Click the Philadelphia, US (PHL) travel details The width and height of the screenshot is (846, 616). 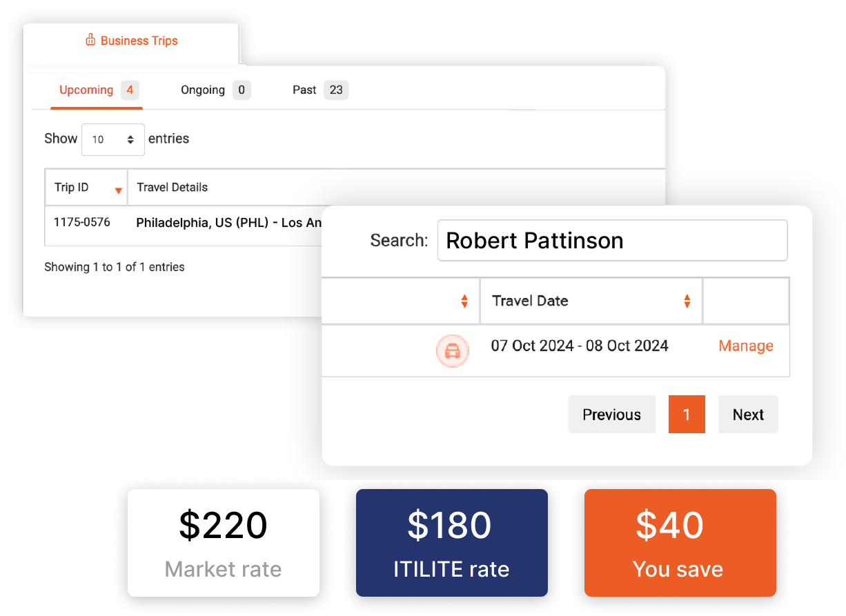click(228, 223)
